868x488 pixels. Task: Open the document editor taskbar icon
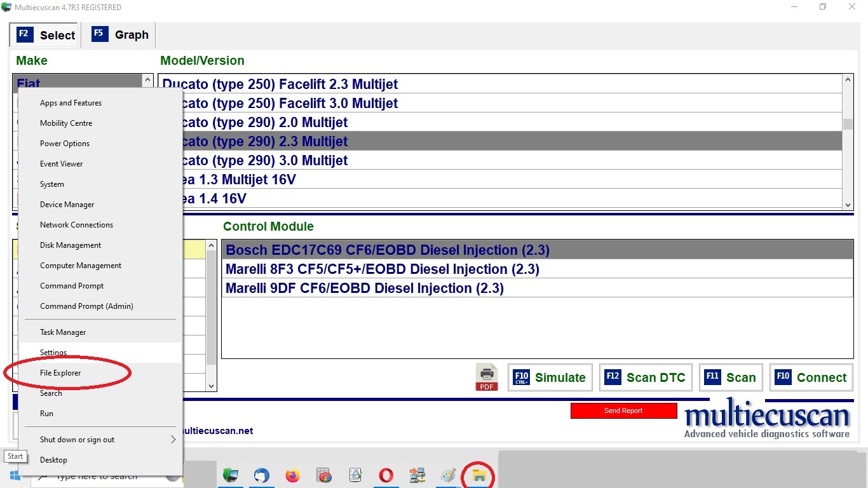(x=355, y=475)
